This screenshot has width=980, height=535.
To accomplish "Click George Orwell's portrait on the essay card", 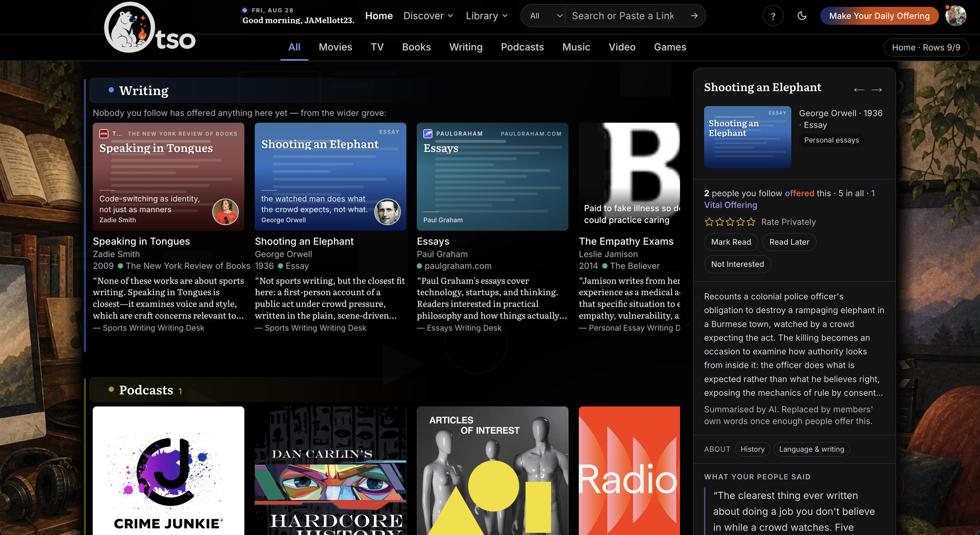I will tap(387, 212).
